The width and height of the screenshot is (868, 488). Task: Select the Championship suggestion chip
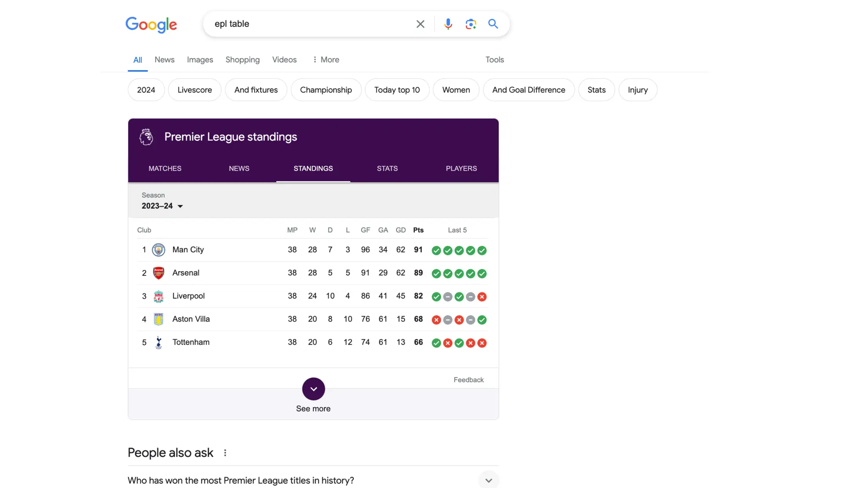coord(325,90)
